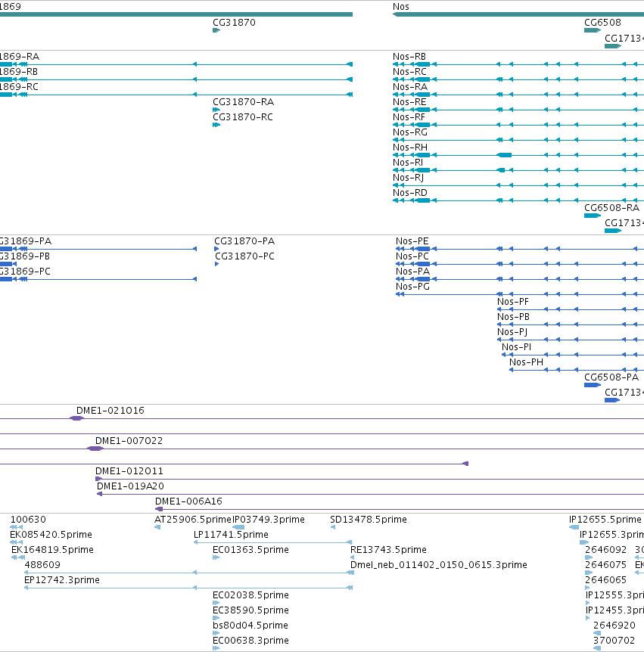
Task: Select protein CG31870-PC label
Action: [x=244, y=256]
